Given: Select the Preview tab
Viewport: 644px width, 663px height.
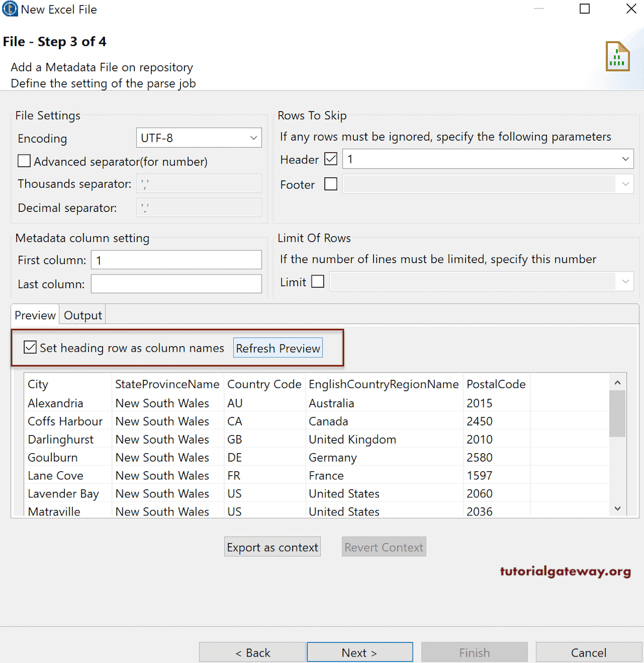Looking at the screenshot, I should (x=34, y=315).
